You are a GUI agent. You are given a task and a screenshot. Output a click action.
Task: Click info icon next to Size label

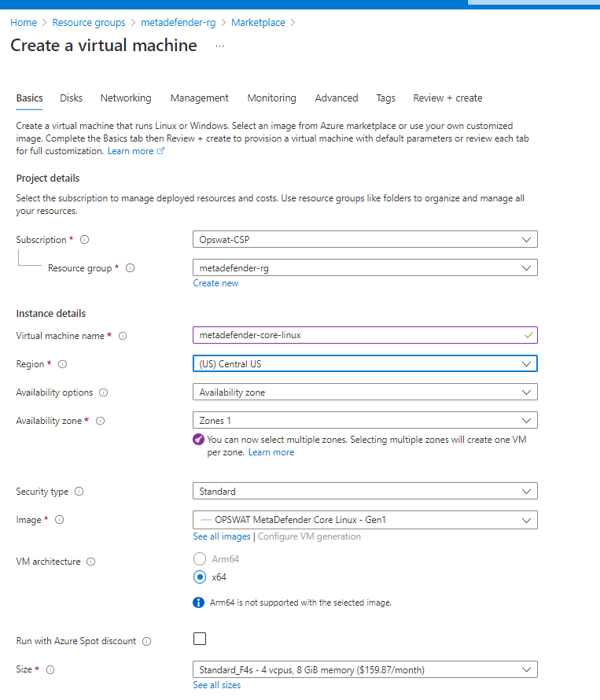pos(50,669)
